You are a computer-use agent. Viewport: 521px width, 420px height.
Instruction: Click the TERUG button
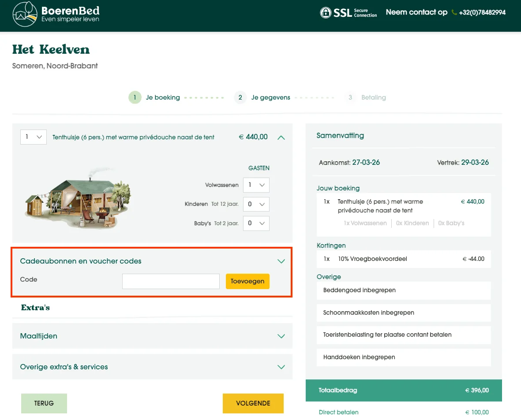(44, 403)
